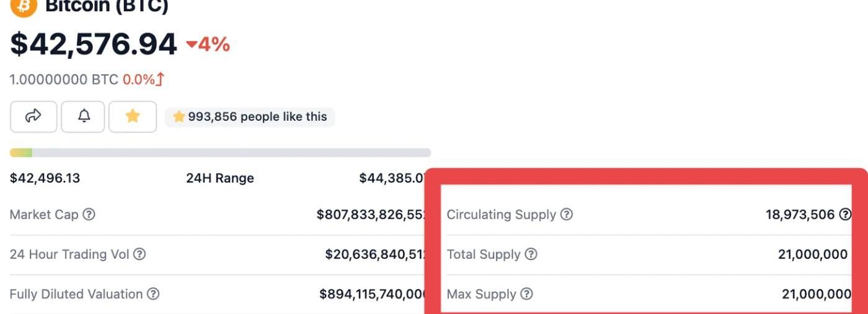Click the 24H range progress bar

[220, 152]
